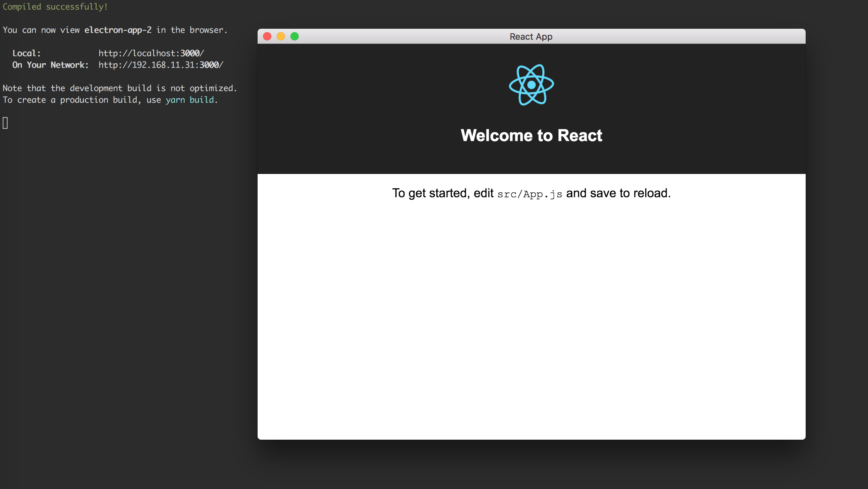868x489 pixels.
Task: Maximize the React App window
Action: pos(295,36)
